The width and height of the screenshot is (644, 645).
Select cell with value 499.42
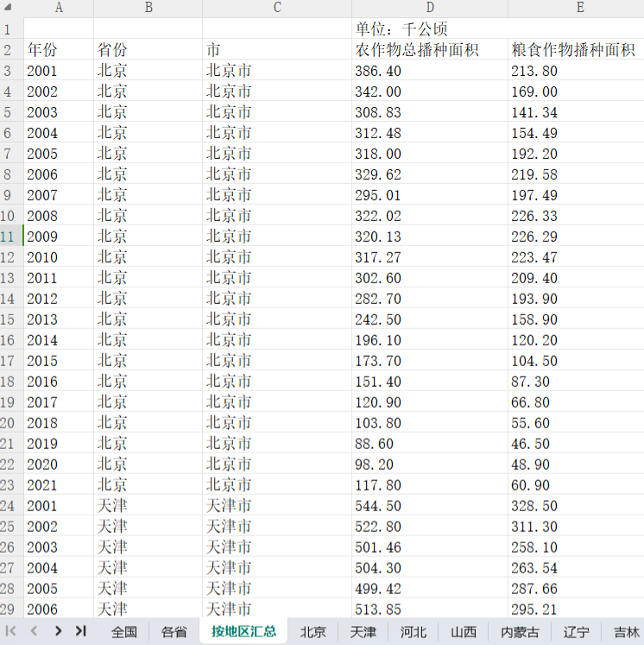tap(430, 589)
